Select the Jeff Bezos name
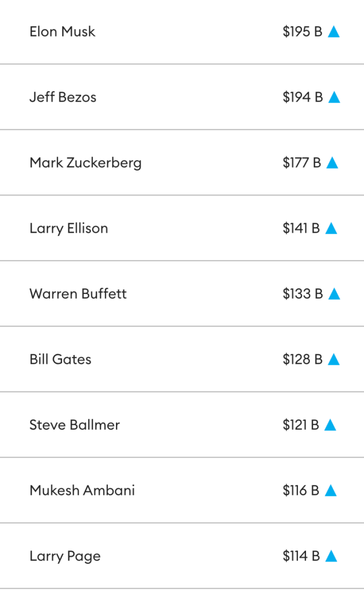Viewport: 364px width, 594px height. click(63, 97)
